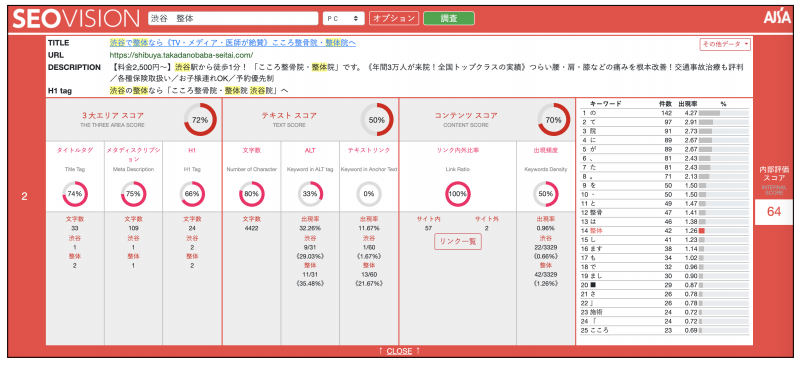Screen dimensions: 801x365
Task: Open the その他データ dropdown
Action: 725,44
